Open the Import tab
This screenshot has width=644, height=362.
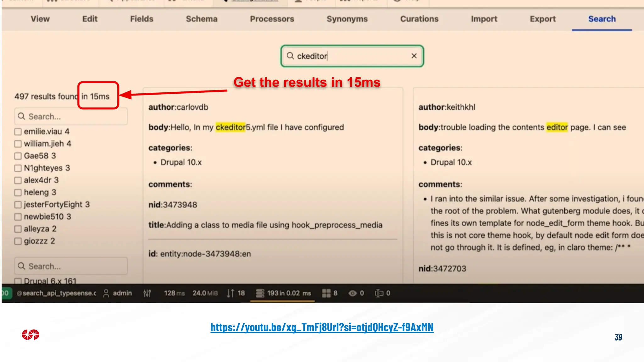tap(484, 19)
